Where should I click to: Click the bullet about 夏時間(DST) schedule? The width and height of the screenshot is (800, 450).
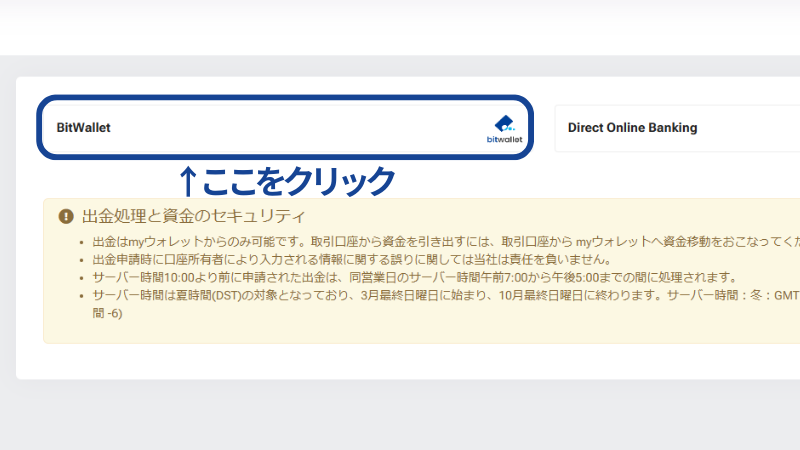click(x=430, y=296)
